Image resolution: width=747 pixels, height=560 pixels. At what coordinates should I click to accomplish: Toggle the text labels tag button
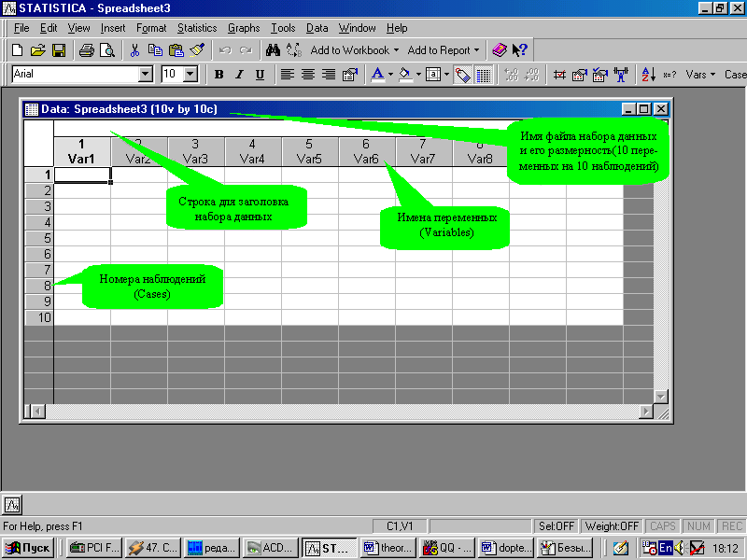462,75
